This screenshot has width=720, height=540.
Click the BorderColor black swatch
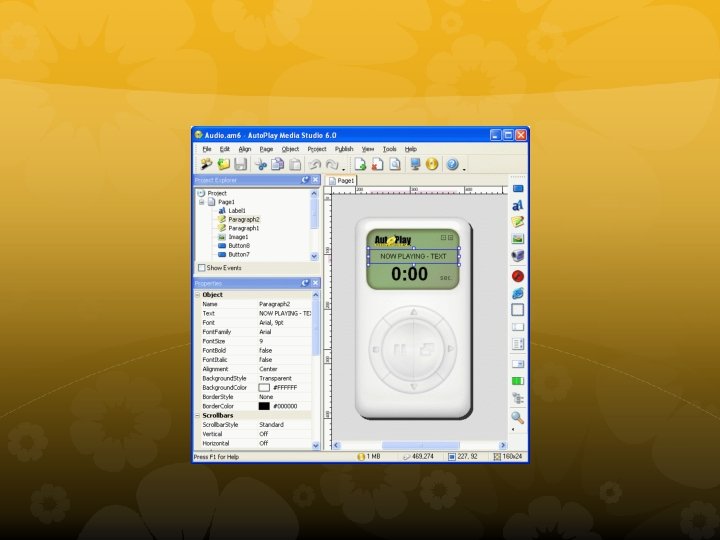click(264, 406)
